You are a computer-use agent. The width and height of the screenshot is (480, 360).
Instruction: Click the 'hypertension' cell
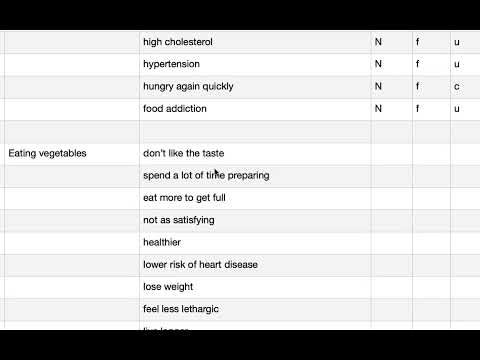click(x=255, y=64)
